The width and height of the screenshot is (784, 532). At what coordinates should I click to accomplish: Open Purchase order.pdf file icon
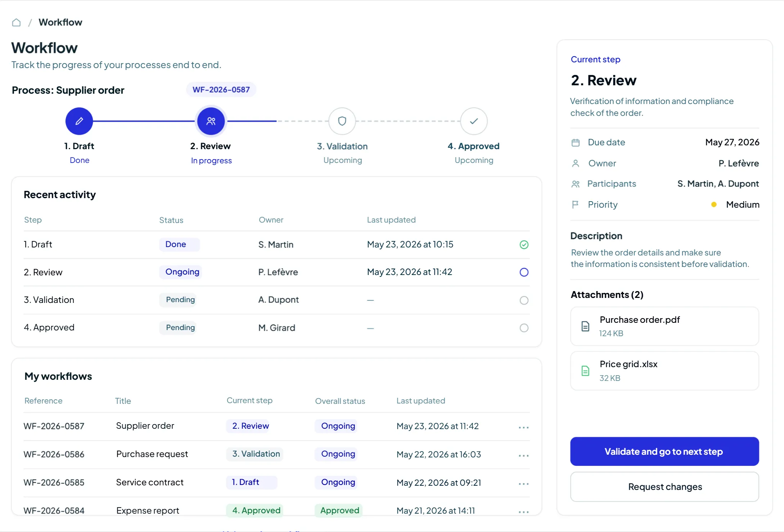(x=585, y=326)
